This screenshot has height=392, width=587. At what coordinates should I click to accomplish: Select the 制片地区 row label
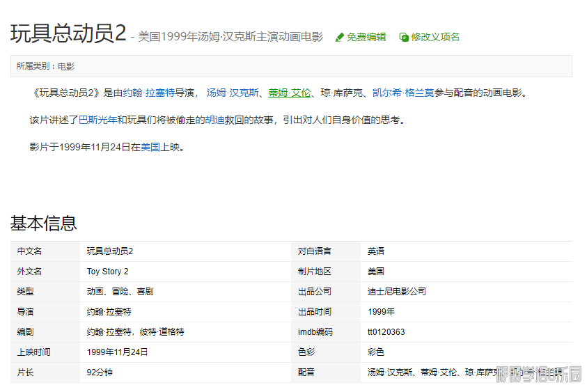315,272
